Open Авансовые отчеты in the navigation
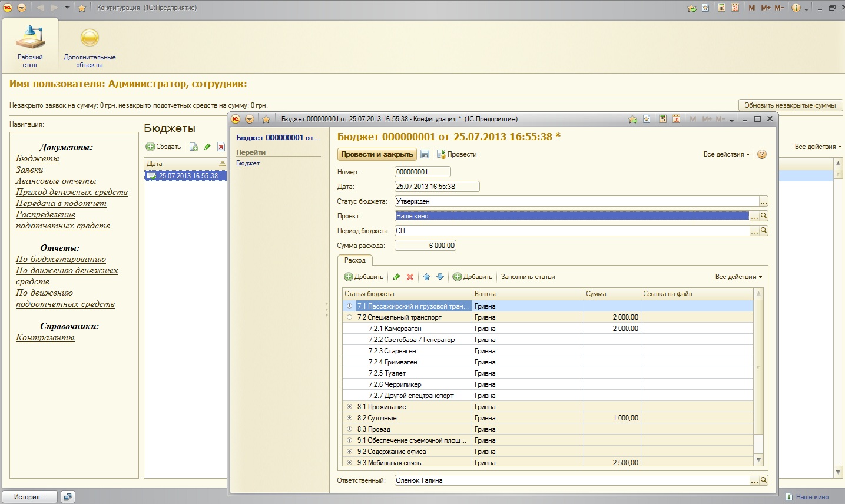The image size is (845, 504). tap(56, 181)
